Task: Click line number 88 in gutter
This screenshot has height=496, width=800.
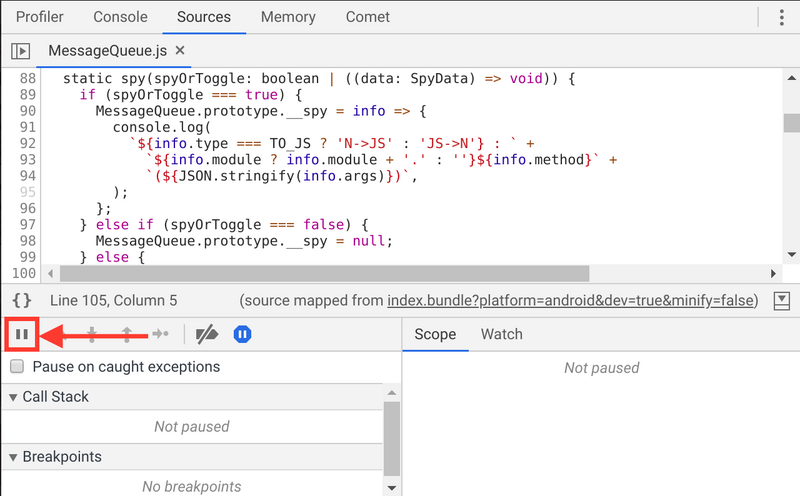Action: (28, 79)
